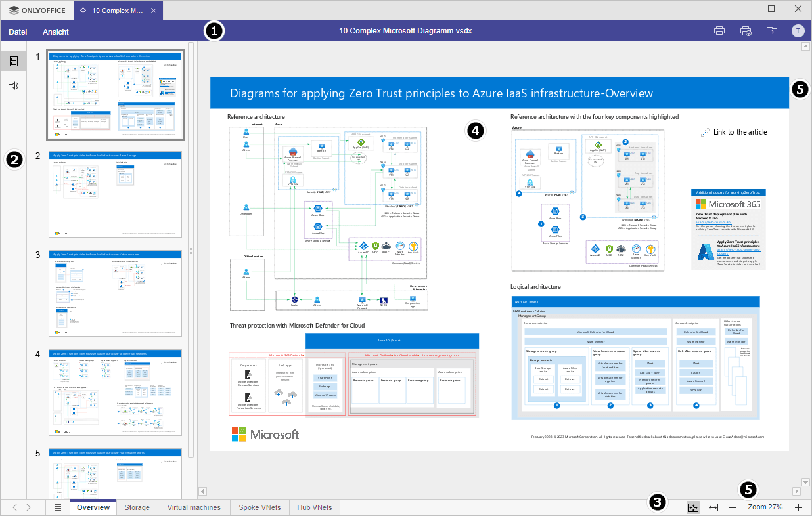Click the quick print icon
Viewport: 812px width, 516px height.
(746, 31)
